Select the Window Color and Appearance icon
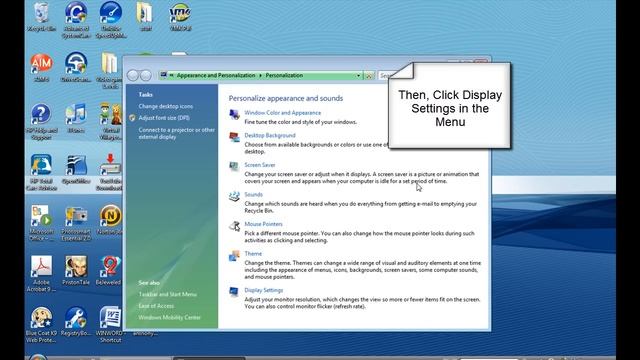This screenshot has height=360, width=640. tap(234, 114)
